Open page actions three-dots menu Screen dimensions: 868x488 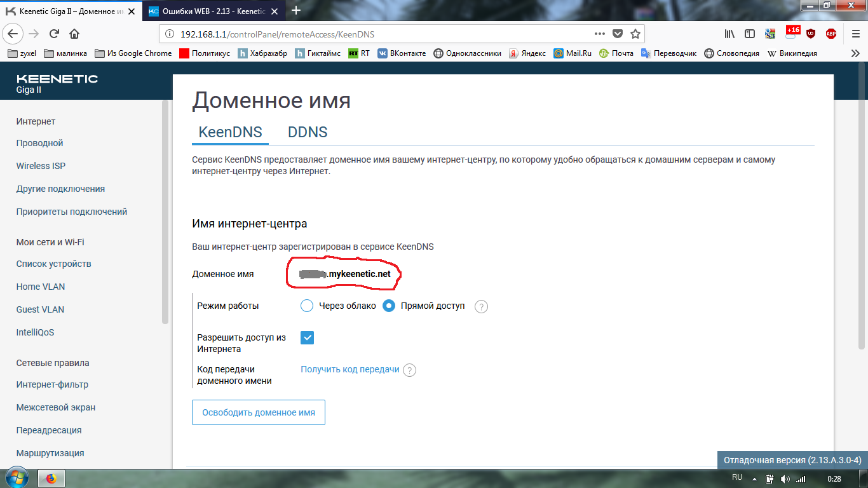(x=600, y=34)
